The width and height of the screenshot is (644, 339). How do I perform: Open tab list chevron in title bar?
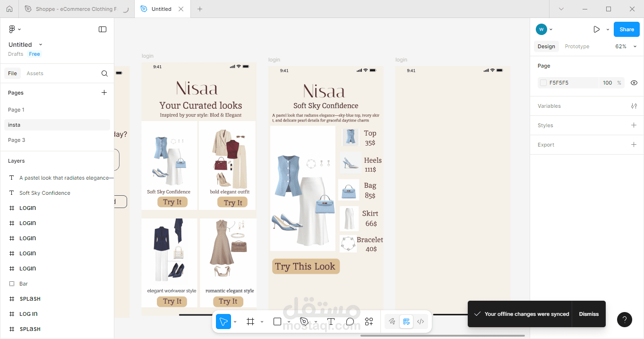click(x=561, y=9)
